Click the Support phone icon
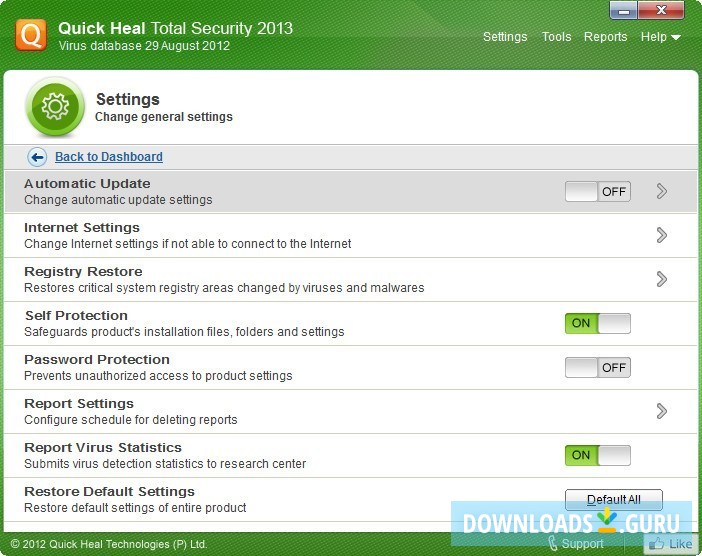Screen dimensions: 702x556 point(553,543)
